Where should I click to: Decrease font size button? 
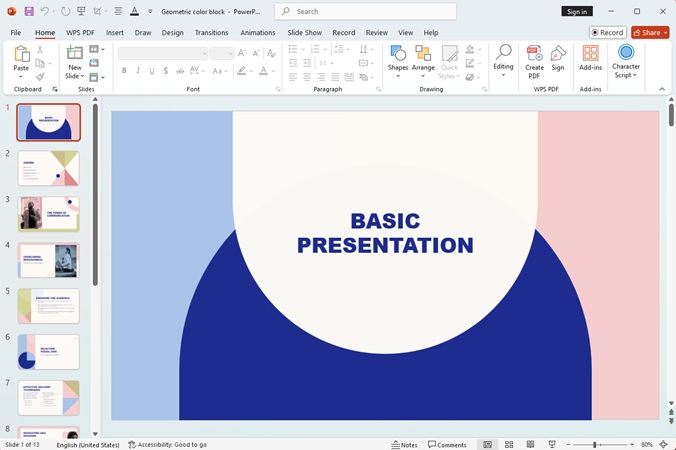pyautogui.click(x=256, y=53)
